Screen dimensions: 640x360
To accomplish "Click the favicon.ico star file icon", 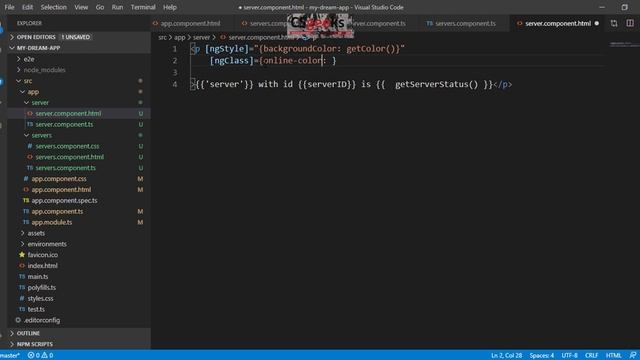I will tap(22, 255).
